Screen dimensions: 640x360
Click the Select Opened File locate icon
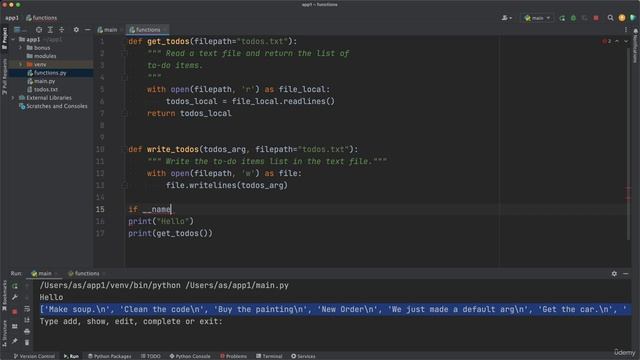click(39, 30)
